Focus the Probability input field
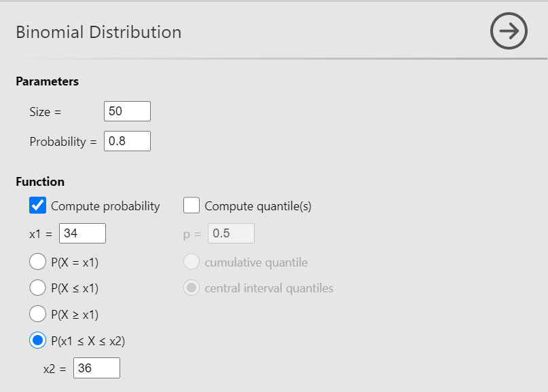Image resolution: width=548 pixels, height=392 pixels. point(127,141)
